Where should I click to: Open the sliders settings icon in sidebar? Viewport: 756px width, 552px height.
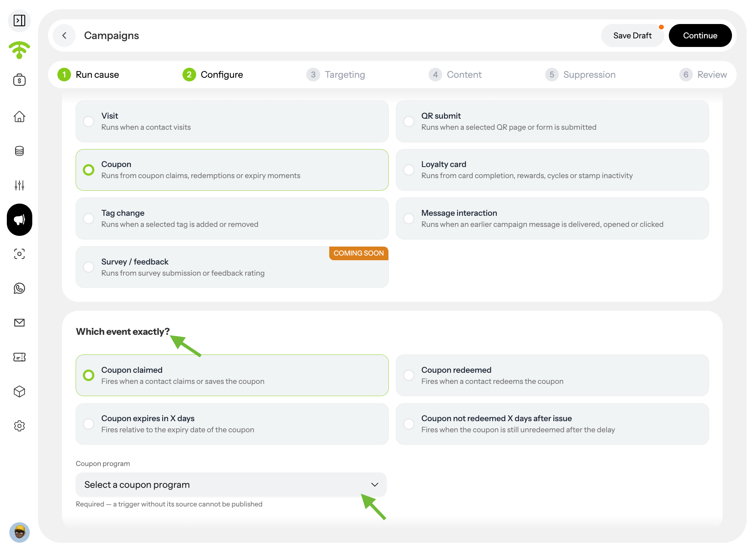coord(19,185)
